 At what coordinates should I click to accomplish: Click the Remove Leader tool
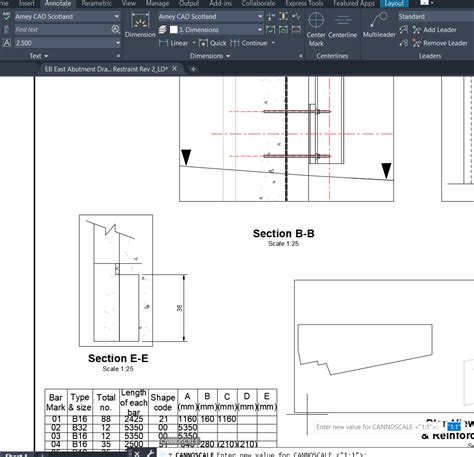[x=440, y=43]
